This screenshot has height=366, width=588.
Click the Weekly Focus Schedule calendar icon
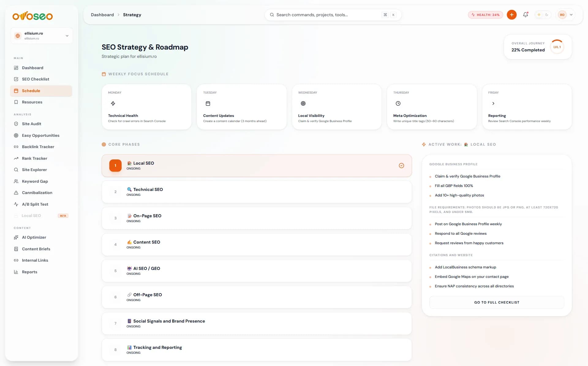pyautogui.click(x=104, y=74)
